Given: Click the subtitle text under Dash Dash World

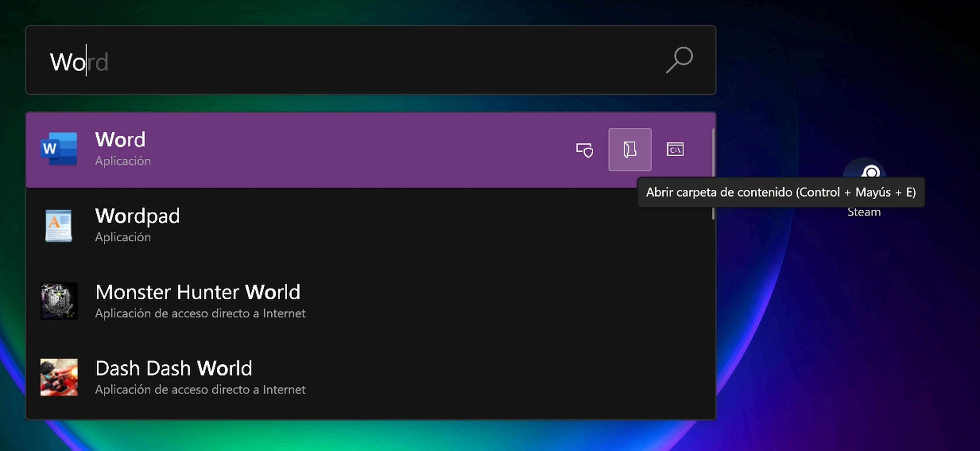Looking at the screenshot, I should (x=200, y=390).
